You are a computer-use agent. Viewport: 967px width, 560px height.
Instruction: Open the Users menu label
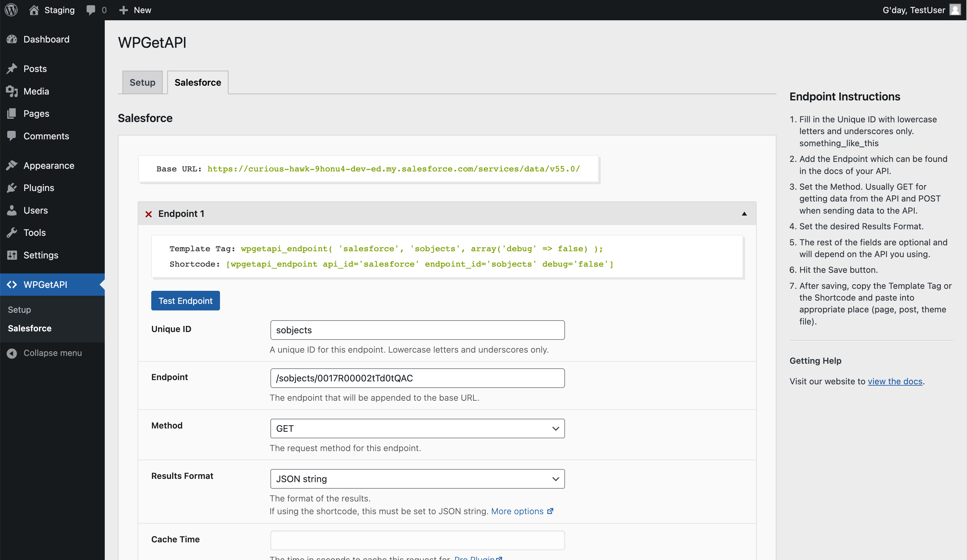point(36,210)
